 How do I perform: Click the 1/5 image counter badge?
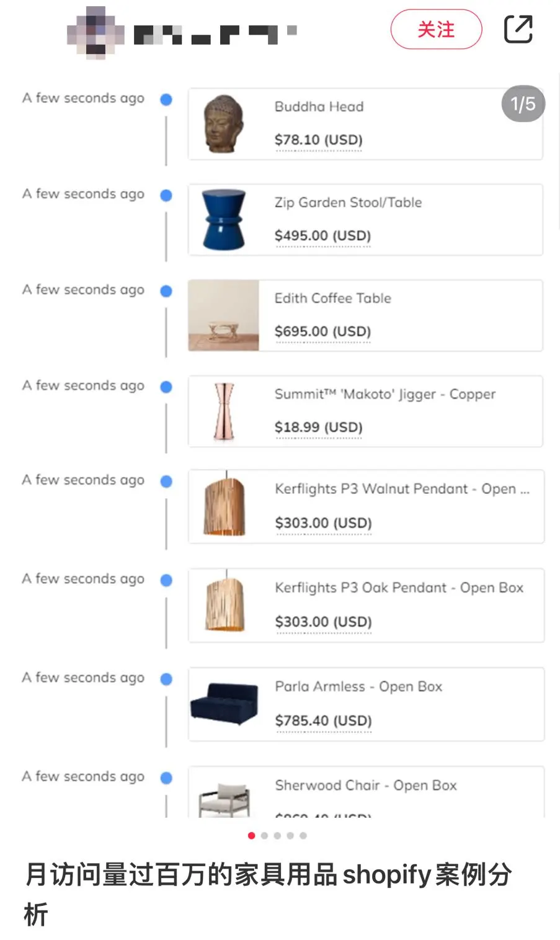(x=523, y=104)
